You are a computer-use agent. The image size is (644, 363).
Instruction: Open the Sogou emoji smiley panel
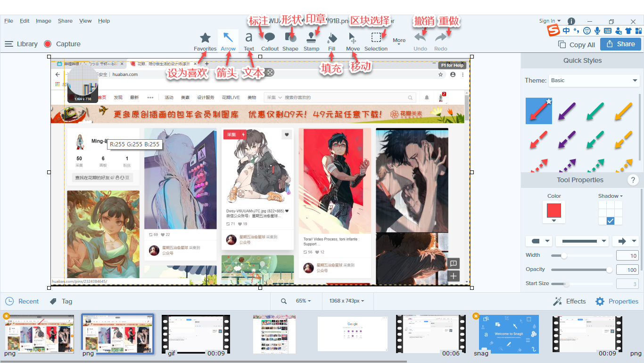pos(587,31)
